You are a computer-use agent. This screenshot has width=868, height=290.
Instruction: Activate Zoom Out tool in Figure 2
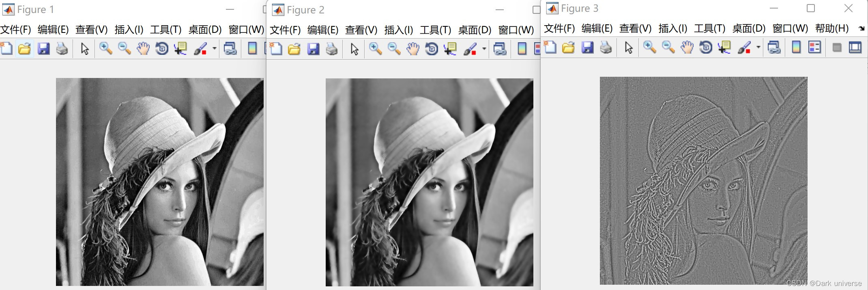pos(394,49)
